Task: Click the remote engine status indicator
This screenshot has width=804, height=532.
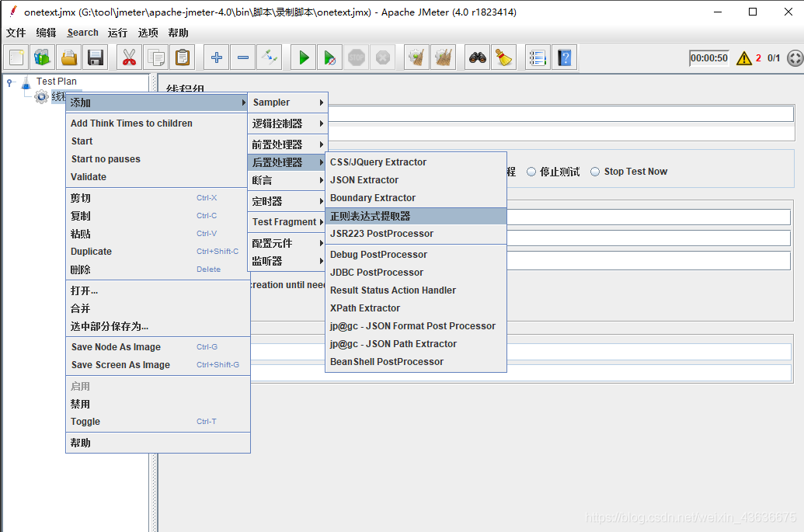Action: [x=795, y=58]
